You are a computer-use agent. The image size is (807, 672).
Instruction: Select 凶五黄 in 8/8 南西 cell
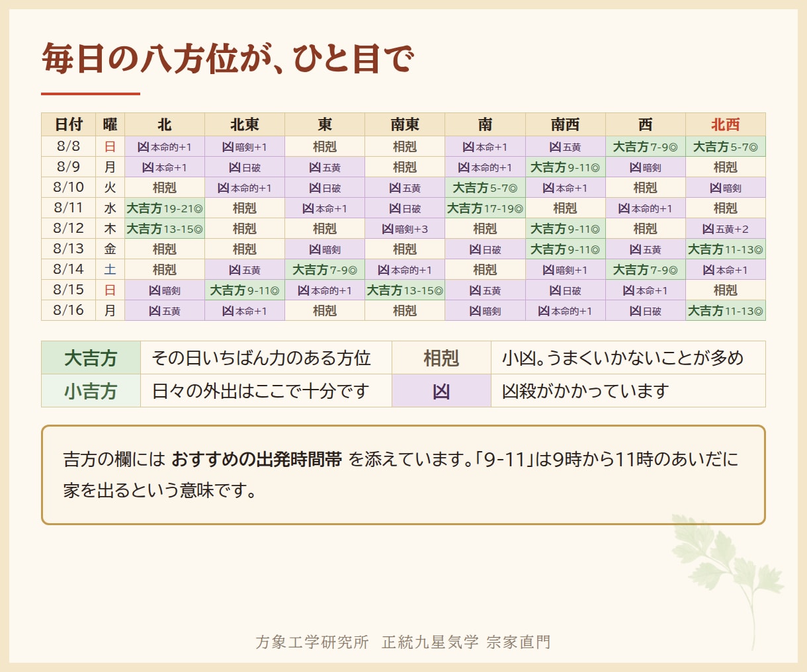pyautogui.click(x=566, y=146)
